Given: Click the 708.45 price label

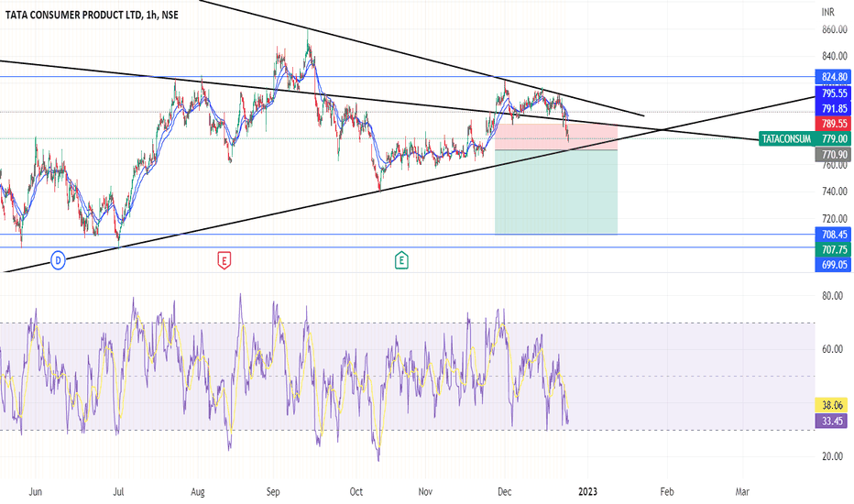Looking at the screenshot, I should 833,235.
